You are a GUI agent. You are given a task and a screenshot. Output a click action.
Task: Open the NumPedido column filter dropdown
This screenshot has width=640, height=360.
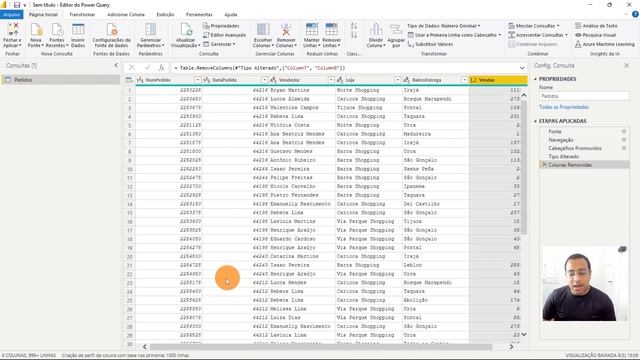pyautogui.click(x=198, y=80)
